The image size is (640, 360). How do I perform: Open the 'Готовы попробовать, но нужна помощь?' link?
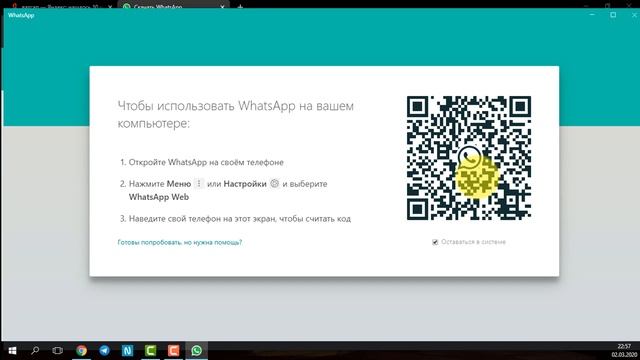coord(180,242)
